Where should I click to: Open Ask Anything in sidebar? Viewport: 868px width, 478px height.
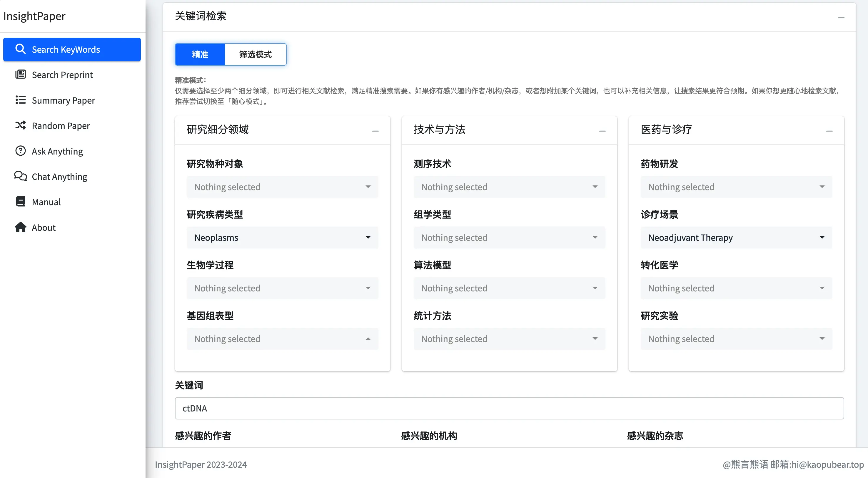tap(72, 151)
